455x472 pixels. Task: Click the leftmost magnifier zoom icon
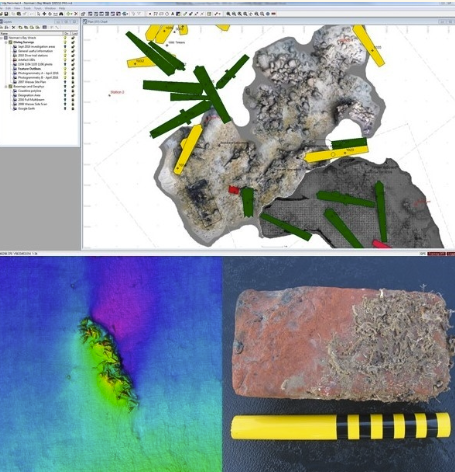[x=228, y=14]
